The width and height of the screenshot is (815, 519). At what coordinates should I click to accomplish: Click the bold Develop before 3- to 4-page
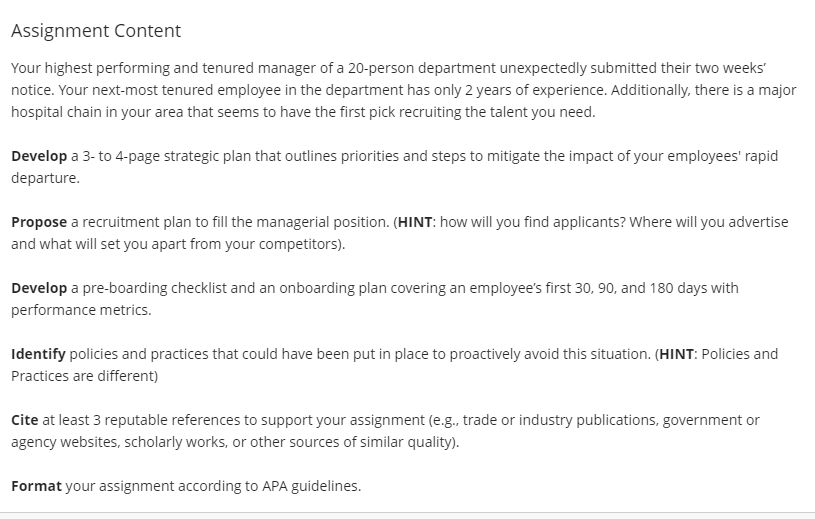pyautogui.click(x=39, y=156)
